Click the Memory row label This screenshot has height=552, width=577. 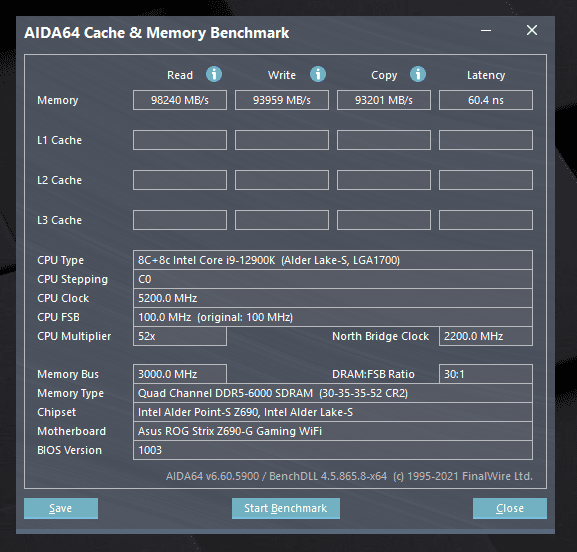click(x=58, y=100)
